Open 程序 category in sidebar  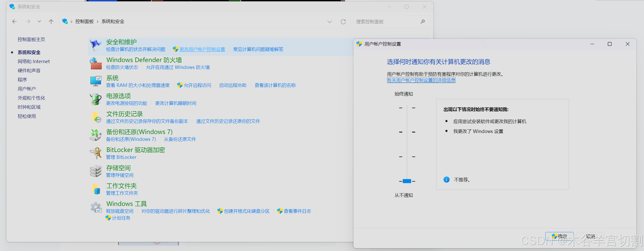tap(22, 80)
